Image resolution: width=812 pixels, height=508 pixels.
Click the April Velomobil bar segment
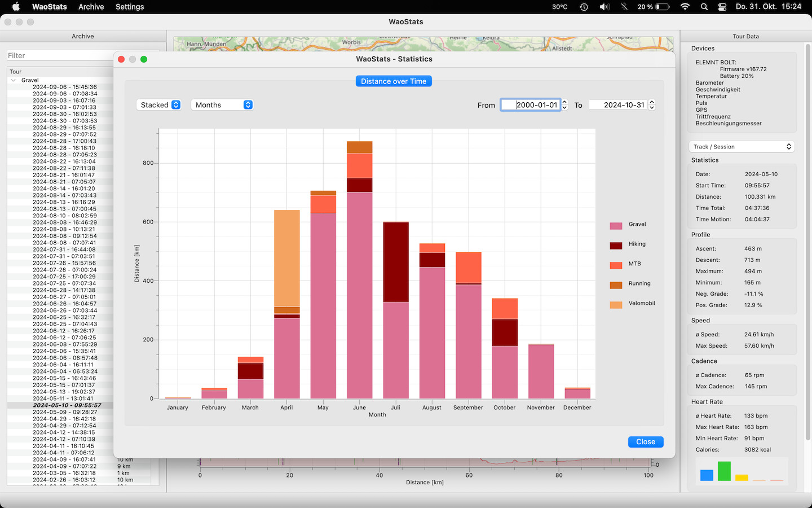[x=286, y=259]
